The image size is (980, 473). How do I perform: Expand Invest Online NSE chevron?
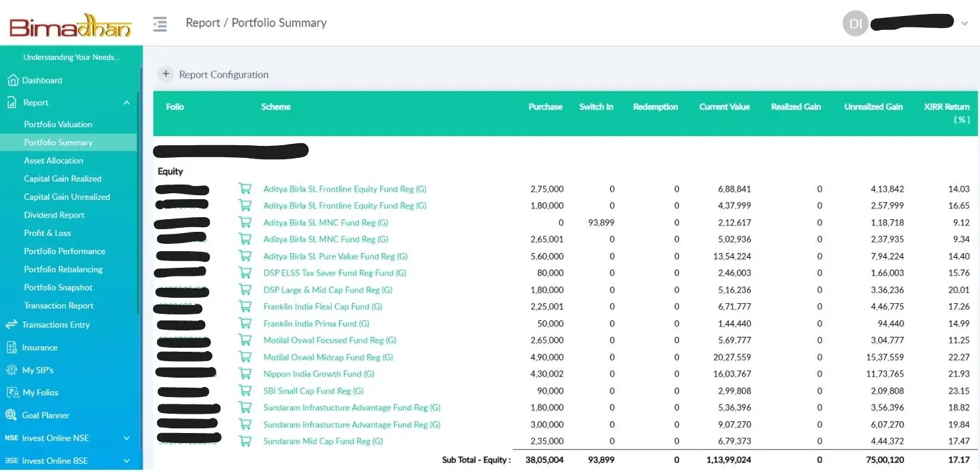pyautogui.click(x=126, y=438)
